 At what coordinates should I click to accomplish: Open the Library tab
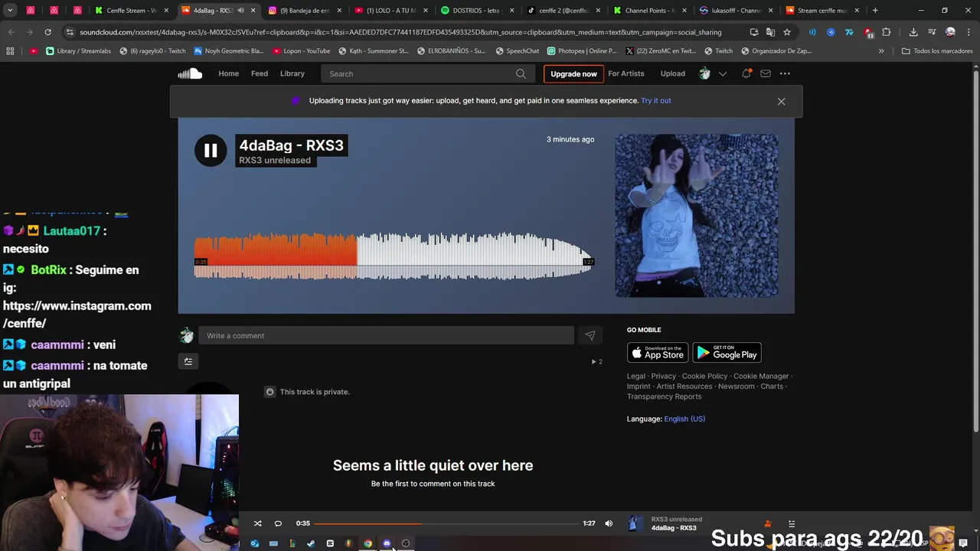click(292, 73)
